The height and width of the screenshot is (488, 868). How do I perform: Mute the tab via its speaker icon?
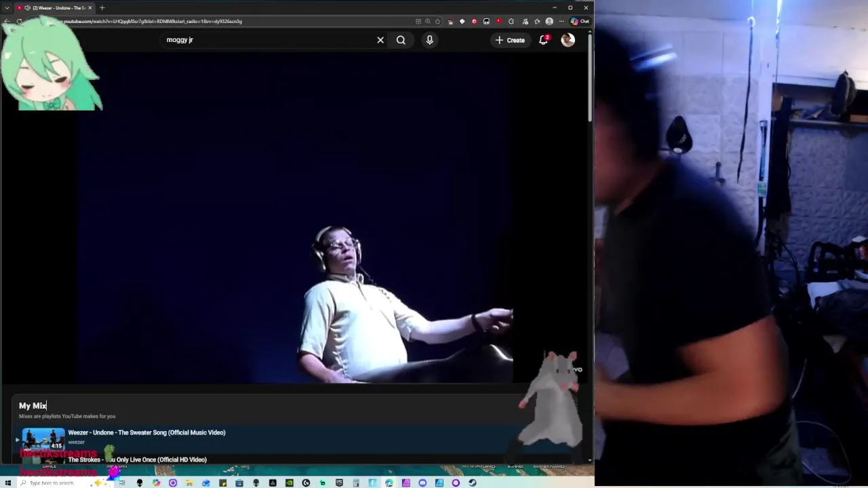click(x=27, y=7)
